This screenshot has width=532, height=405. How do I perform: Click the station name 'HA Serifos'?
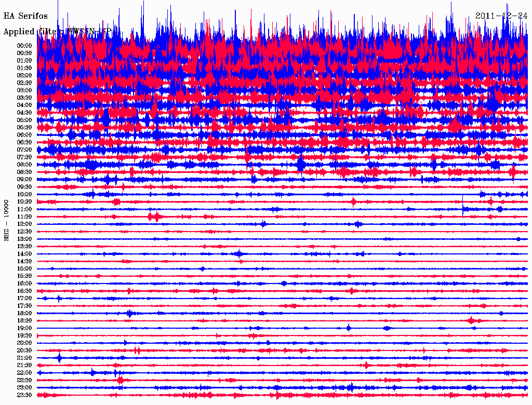25,16
